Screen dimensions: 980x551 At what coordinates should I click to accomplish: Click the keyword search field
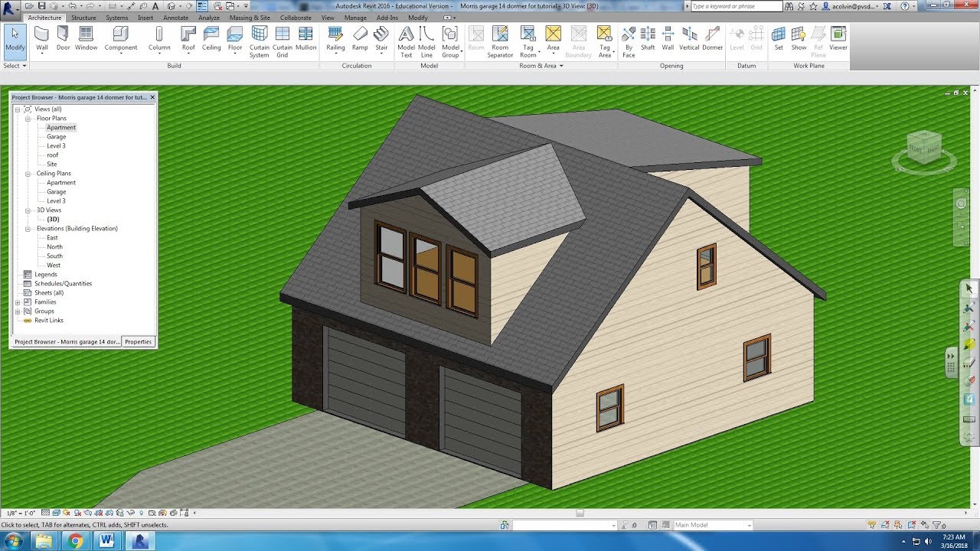(736, 6)
